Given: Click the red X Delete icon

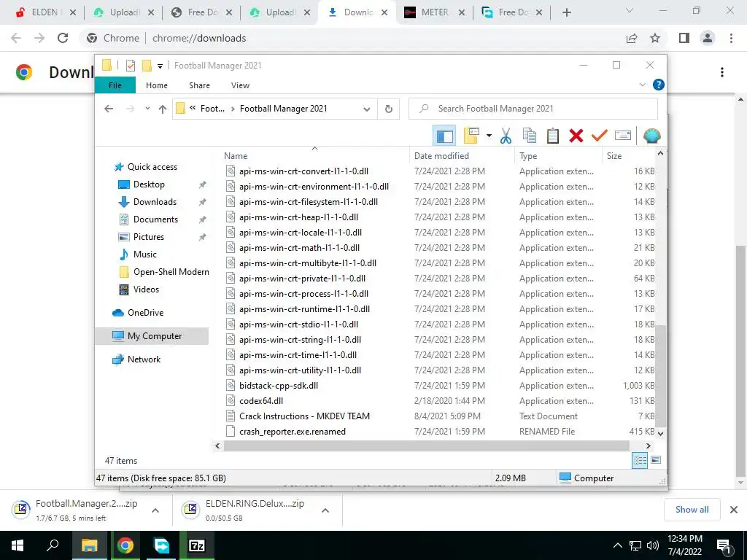Looking at the screenshot, I should (x=576, y=136).
